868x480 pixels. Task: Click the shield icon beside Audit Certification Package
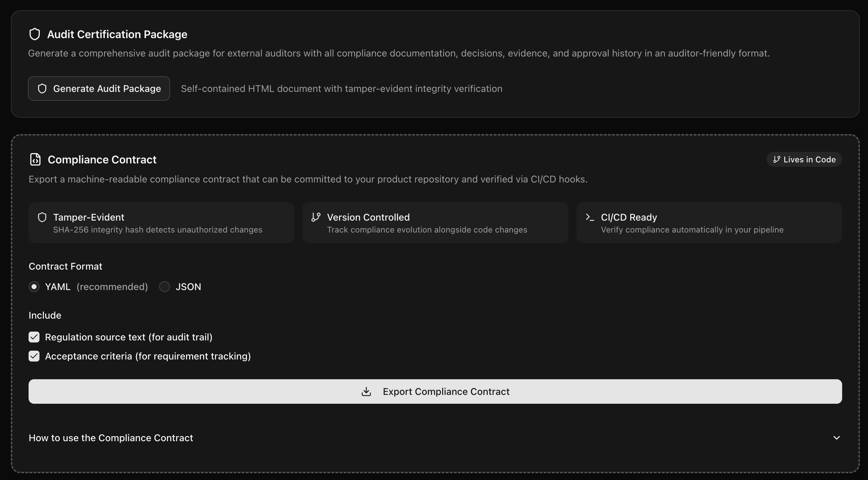click(35, 34)
